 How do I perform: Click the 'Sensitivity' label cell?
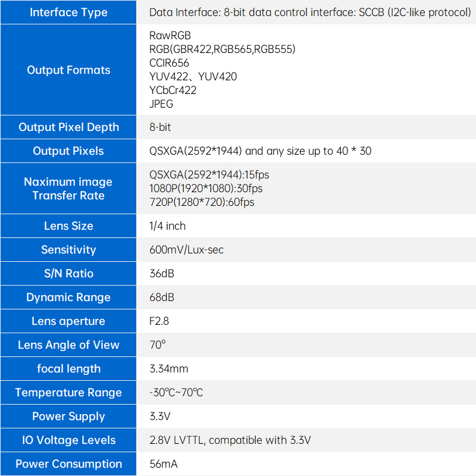pyautogui.click(x=68, y=249)
